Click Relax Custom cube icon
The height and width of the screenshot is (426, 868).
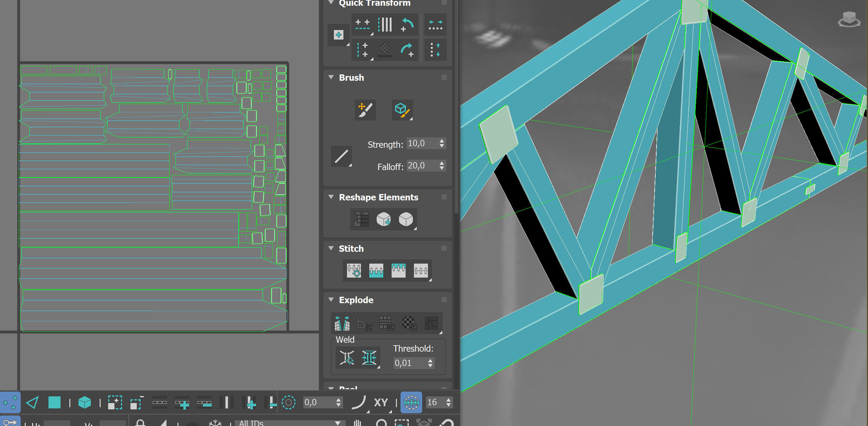point(406,219)
